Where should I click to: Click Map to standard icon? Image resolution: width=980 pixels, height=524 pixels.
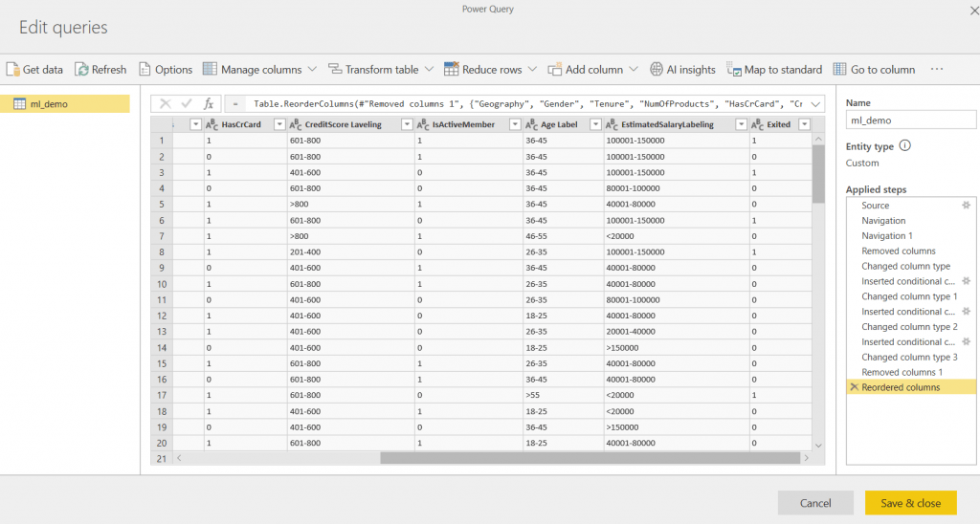[734, 70]
